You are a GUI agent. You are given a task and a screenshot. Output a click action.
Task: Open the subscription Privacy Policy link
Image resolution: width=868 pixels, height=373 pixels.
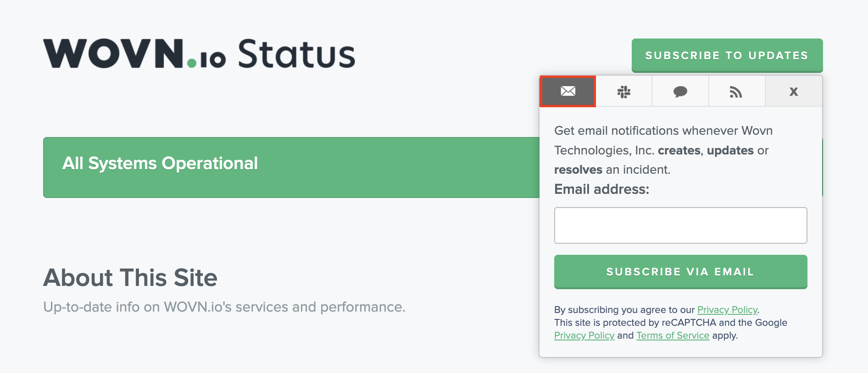(x=726, y=310)
